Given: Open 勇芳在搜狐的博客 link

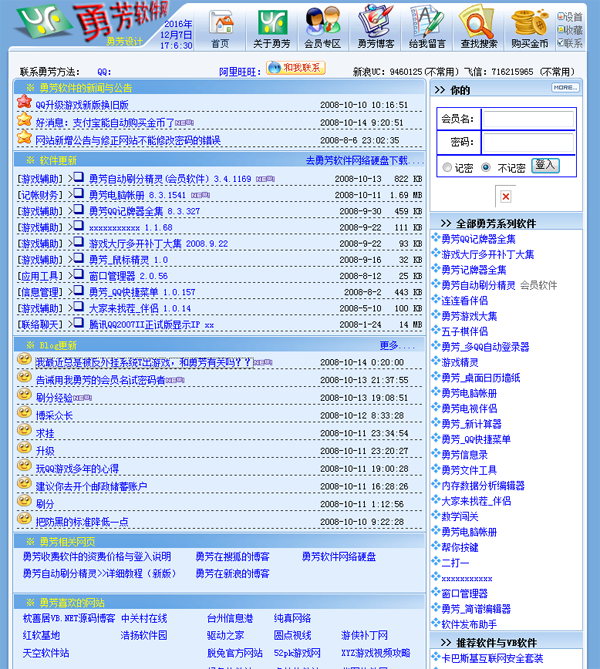Looking at the screenshot, I should tap(233, 557).
